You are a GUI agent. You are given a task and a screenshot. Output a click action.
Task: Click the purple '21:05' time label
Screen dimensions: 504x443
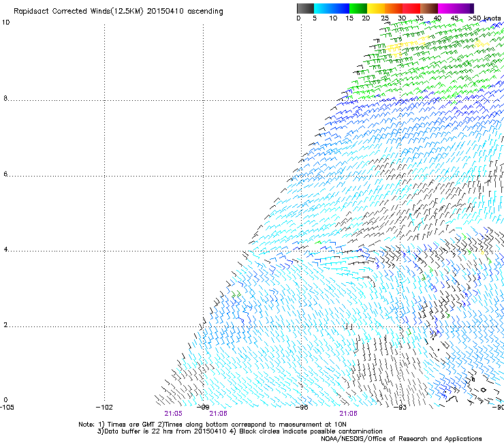(173, 414)
